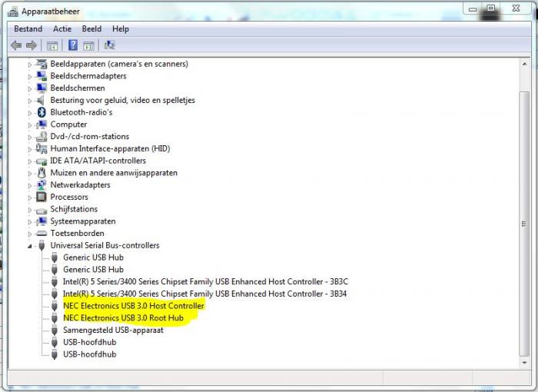
Task: Select NEC Electronics USB 3.0 Host Controller
Action: pos(134,305)
